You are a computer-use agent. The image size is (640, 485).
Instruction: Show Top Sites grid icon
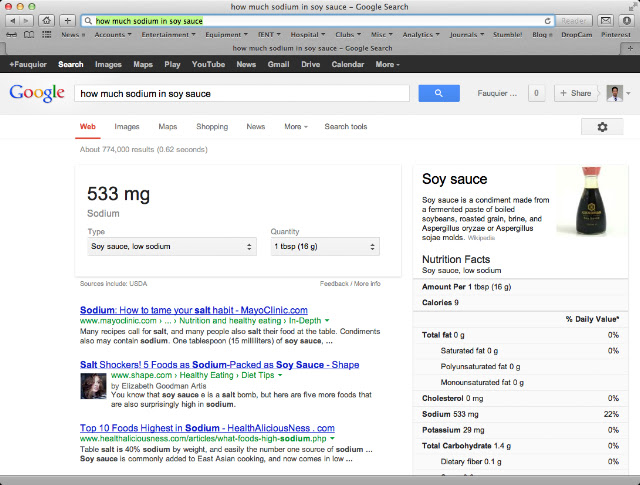47,35
